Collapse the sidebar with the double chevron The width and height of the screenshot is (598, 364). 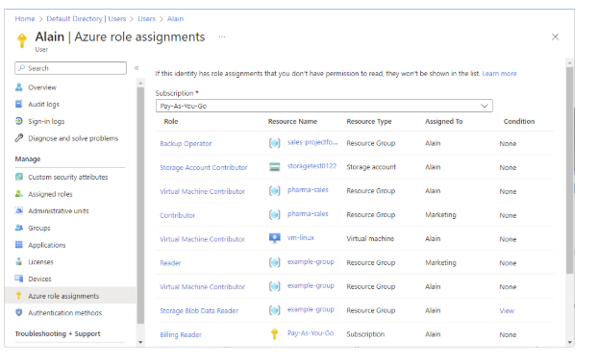point(137,68)
